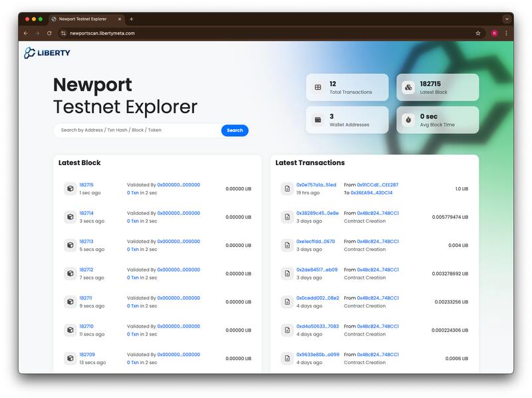The width and height of the screenshot is (532, 398).
Task: Focus the Search by Address input field
Action: (138, 130)
